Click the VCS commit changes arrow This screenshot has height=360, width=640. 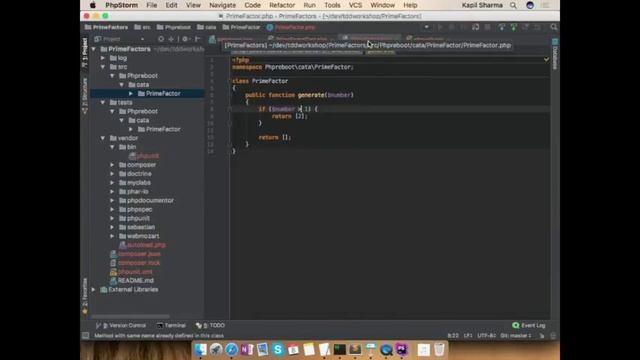[513, 27]
